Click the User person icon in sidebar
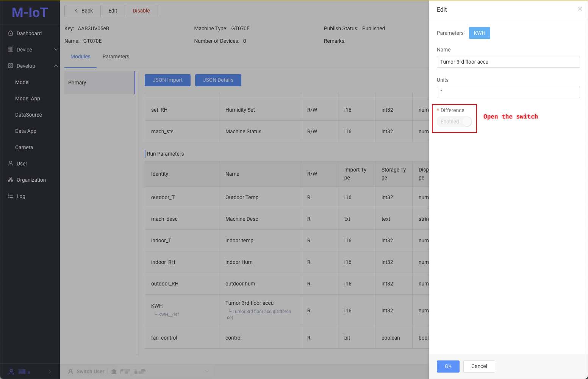This screenshot has height=379, width=588. click(x=11, y=164)
